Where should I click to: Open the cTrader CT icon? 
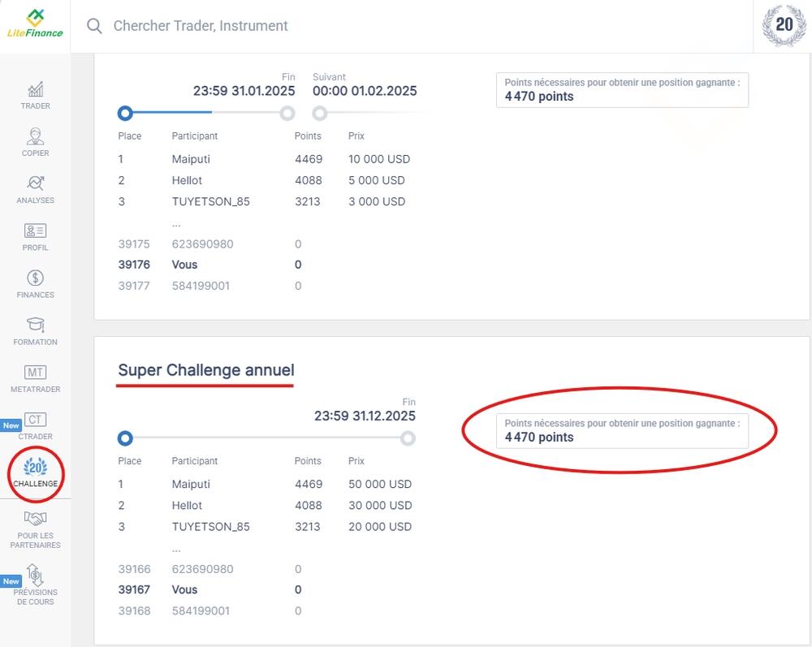click(35, 419)
